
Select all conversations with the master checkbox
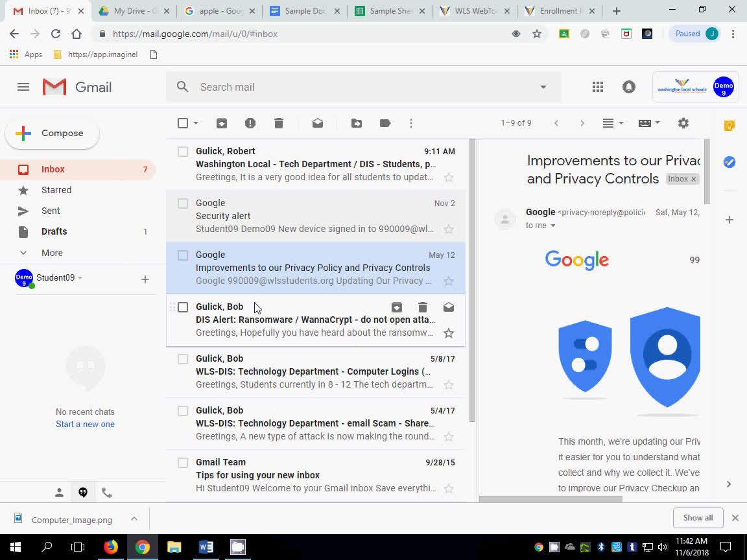click(182, 122)
